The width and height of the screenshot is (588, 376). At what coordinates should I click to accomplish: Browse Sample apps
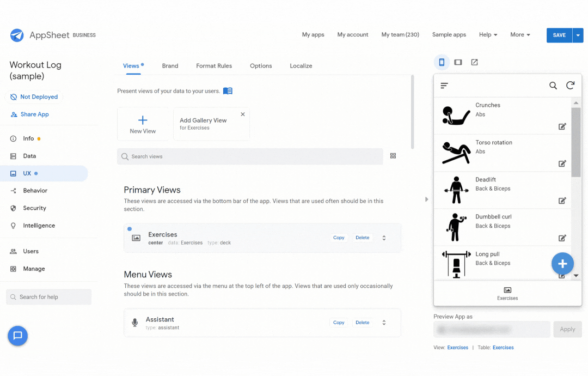click(449, 34)
